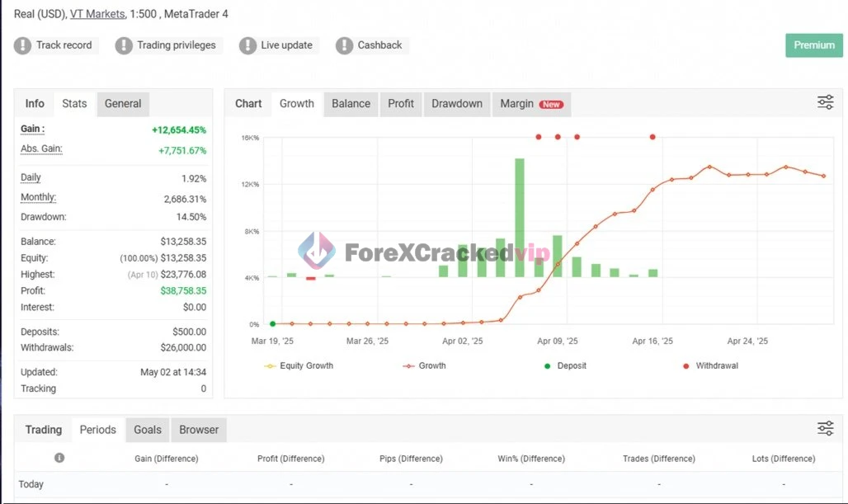Switch chart to Drawdown tab

click(457, 104)
